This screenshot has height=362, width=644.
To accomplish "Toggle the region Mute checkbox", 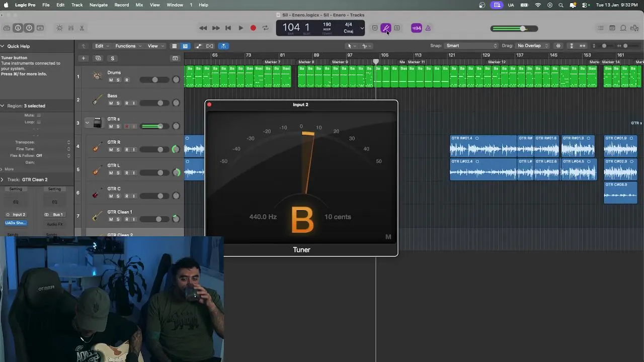I will (x=39, y=115).
